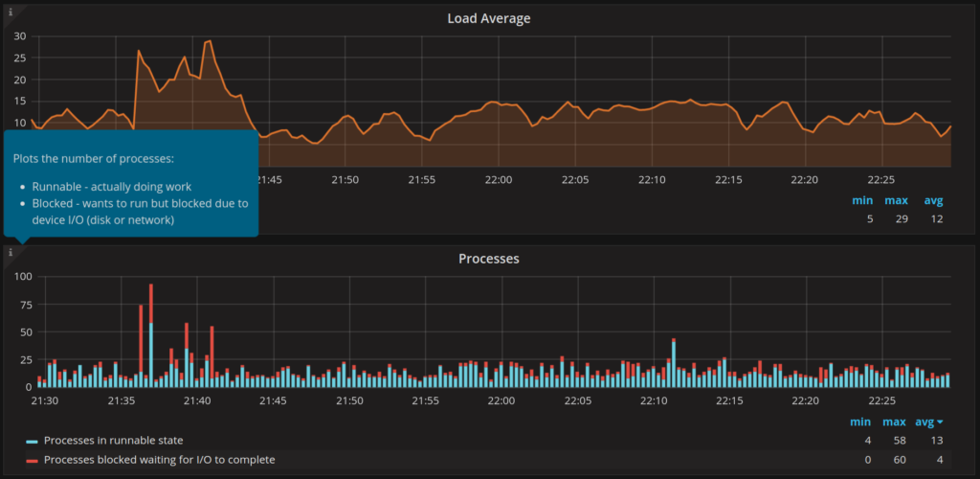The image size is (980, 479).
Task: Click the Load Average max value 29
Action: [902, 218]
